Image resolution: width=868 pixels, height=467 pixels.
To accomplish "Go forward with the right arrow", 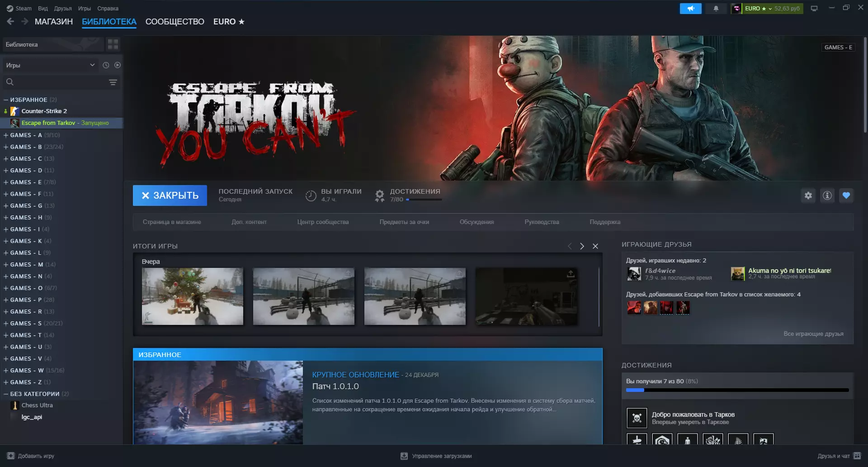I will [x=25, y=21].
